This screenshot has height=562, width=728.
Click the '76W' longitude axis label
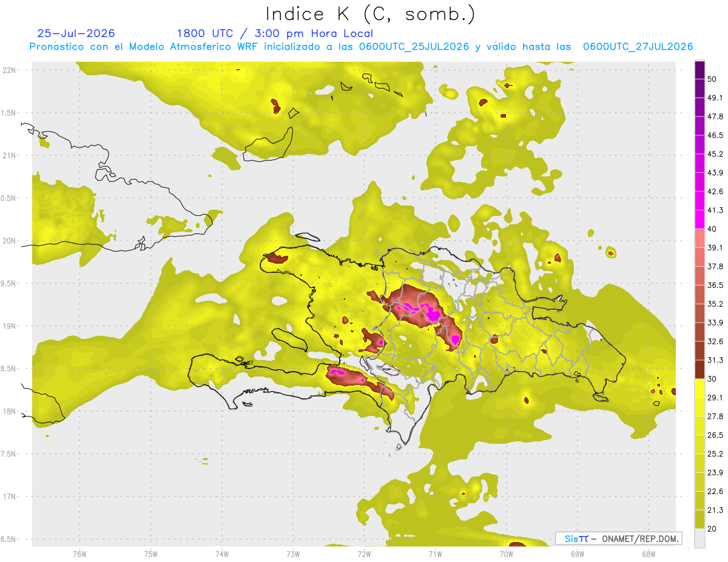point(80,554)
